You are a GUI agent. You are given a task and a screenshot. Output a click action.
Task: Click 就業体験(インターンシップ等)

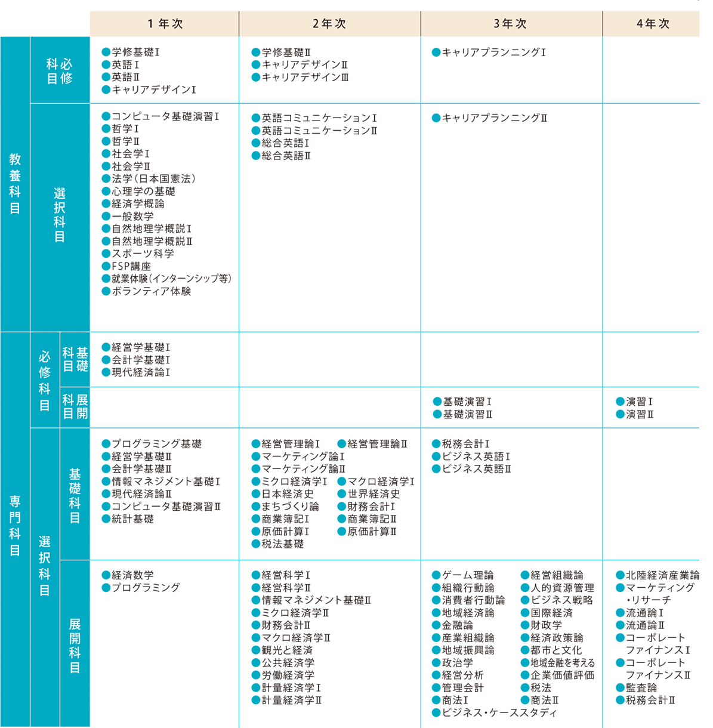(166, 279)
